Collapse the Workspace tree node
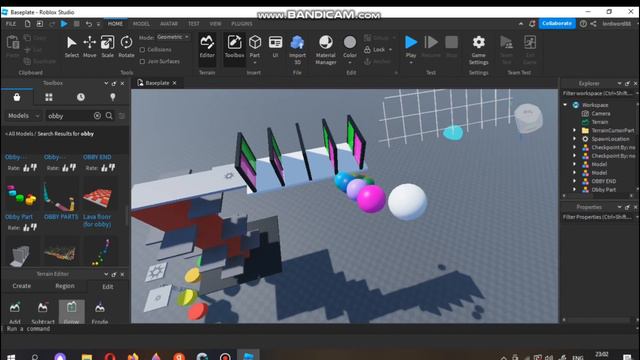 click(565, 105)
